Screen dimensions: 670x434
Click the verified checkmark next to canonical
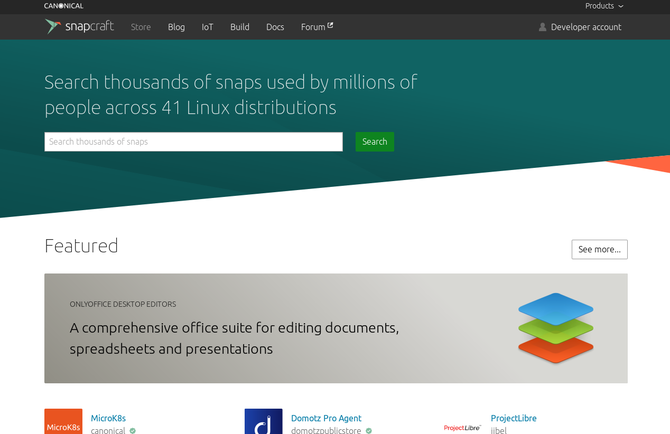click(x=132, y=431)
